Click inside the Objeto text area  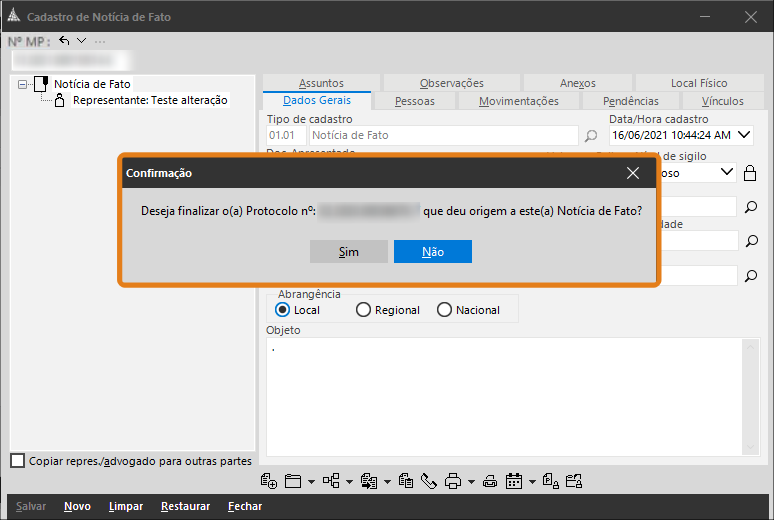[500, 400]
